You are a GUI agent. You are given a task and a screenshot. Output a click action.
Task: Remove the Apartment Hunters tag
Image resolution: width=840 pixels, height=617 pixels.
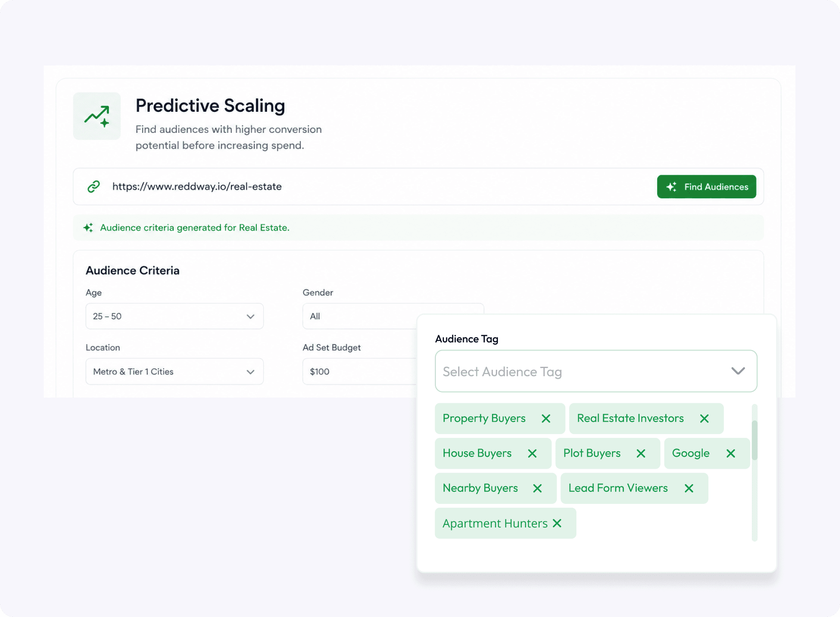click(x=557, y=523)
